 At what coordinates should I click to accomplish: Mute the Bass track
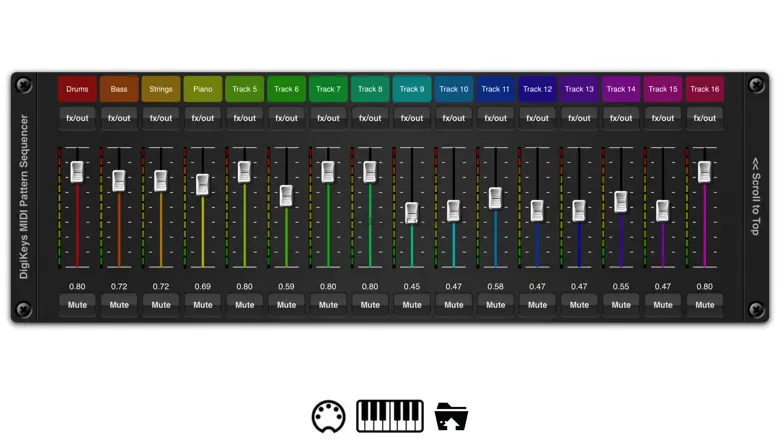pos(119,305)
